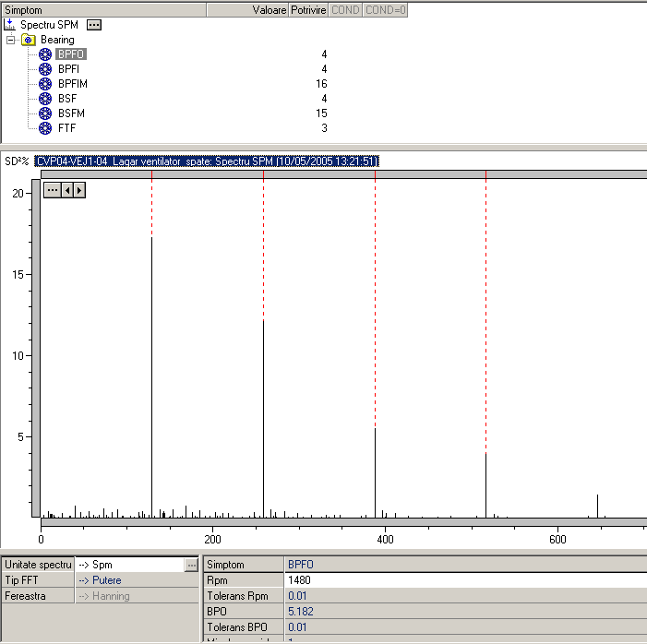Open ellipsis options next to Spectru SPM
The width and height of the screenshot is (647, 644).
pyautogui.click(x=94, y=25)
